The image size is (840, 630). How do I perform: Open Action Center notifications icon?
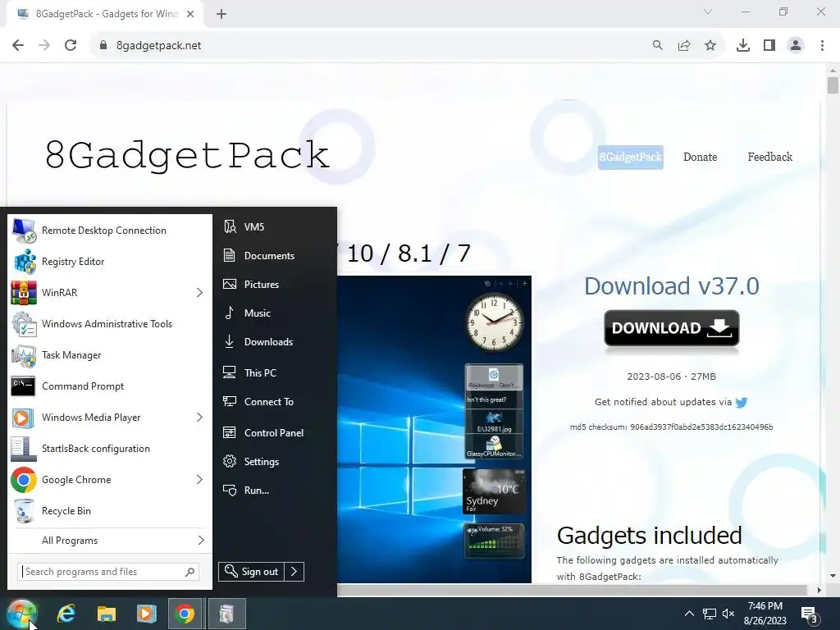[809, 614]
